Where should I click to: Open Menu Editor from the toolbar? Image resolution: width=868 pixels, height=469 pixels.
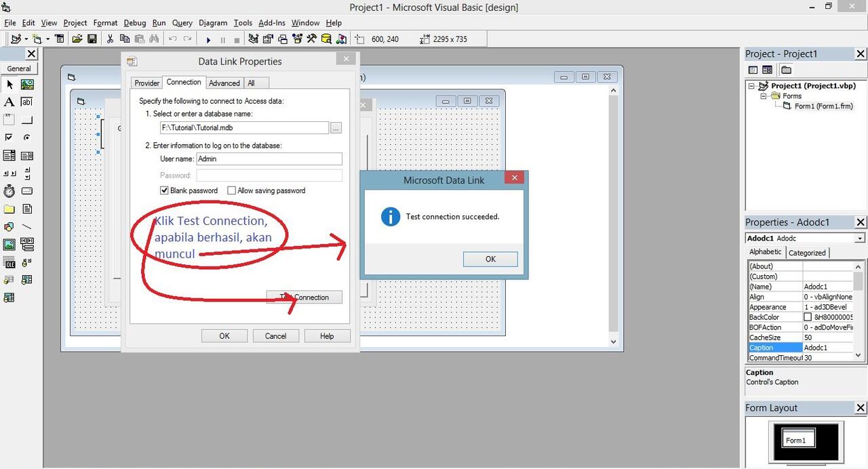tap(60, 39)
